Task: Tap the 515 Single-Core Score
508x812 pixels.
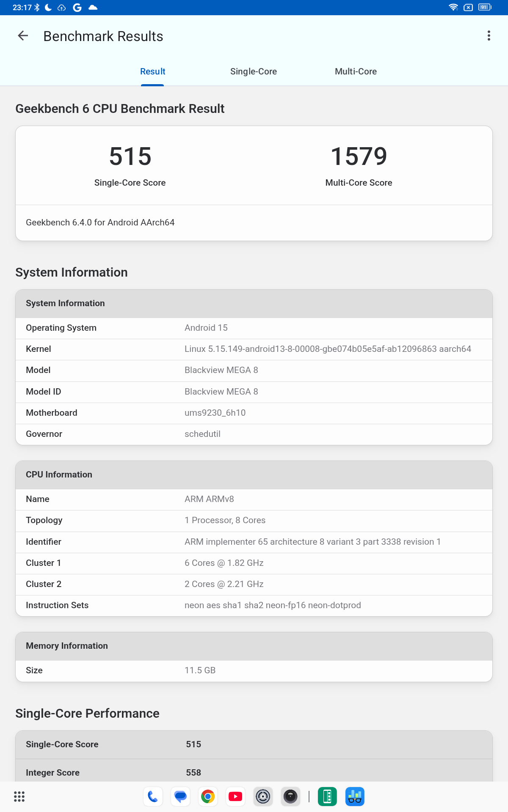Action: [130, 156]
